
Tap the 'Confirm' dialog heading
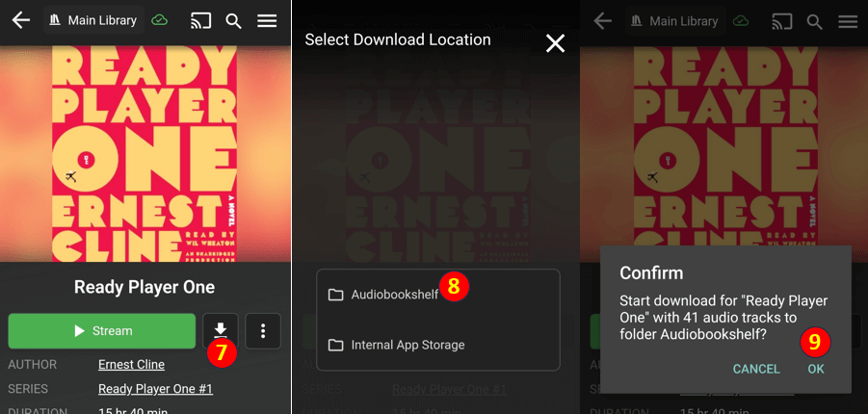[651, 272]
